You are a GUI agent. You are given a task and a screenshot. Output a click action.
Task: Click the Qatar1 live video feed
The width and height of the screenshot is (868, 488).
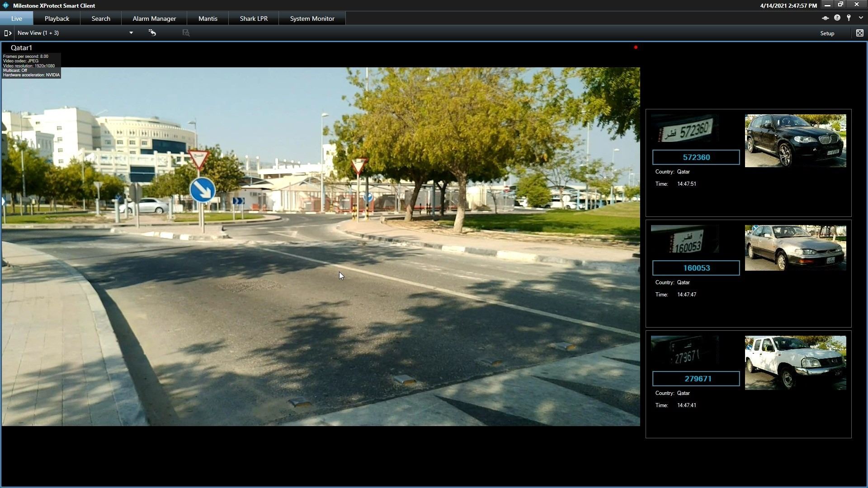pyautogui.click(x=321, y=247)
